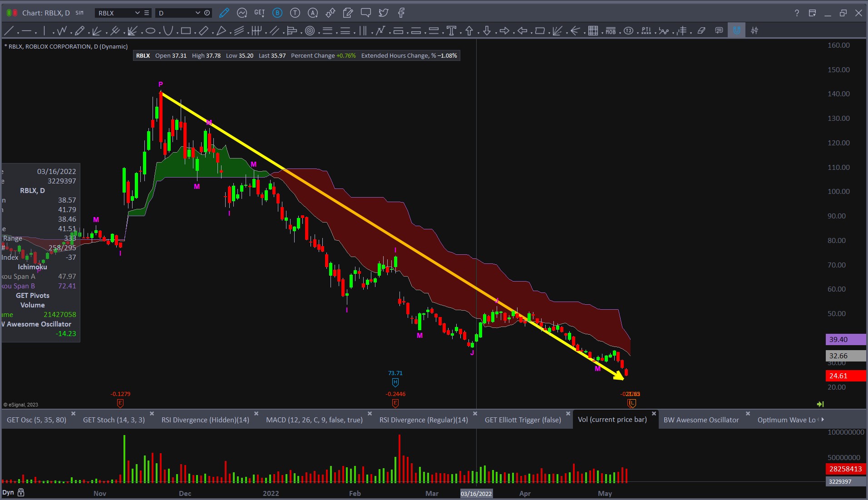Insert an up arrow marker
Image resolution: width=868 pixels, height=500 pixels.
tap(469, 31)
